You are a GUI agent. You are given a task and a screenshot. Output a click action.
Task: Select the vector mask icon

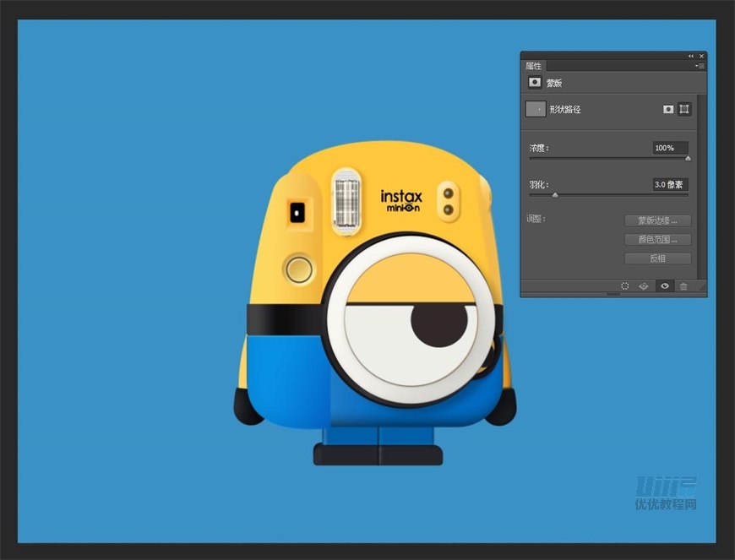(684, 109)
